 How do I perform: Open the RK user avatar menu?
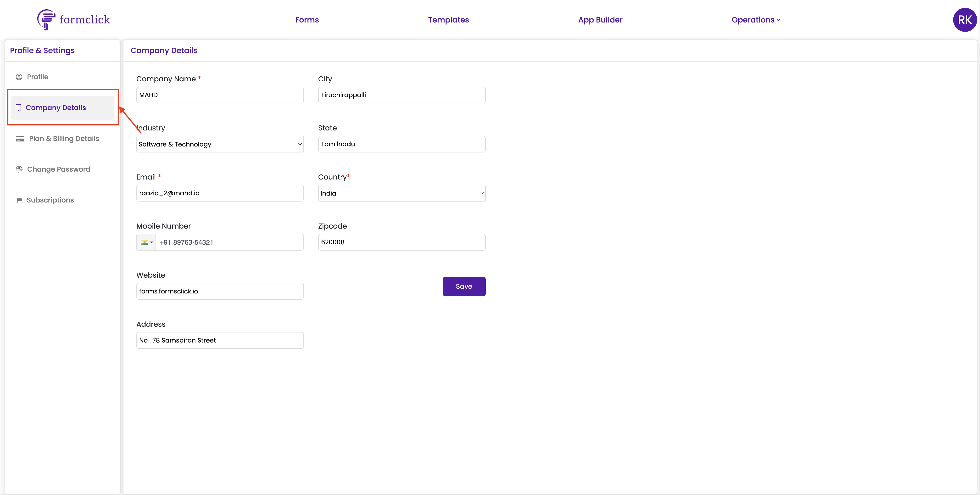pyautogui.click(x=964, y=20)
